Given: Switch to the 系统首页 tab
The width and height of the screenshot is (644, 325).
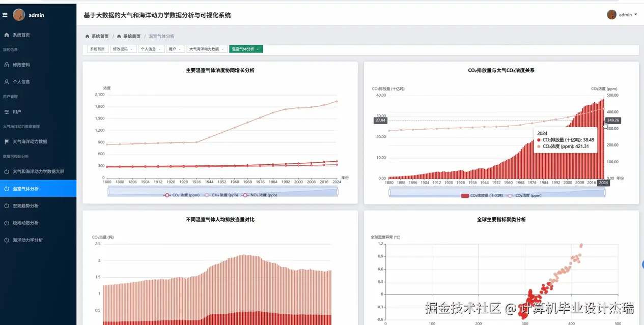Looking at the screenshot, I should tap(97, 49).
